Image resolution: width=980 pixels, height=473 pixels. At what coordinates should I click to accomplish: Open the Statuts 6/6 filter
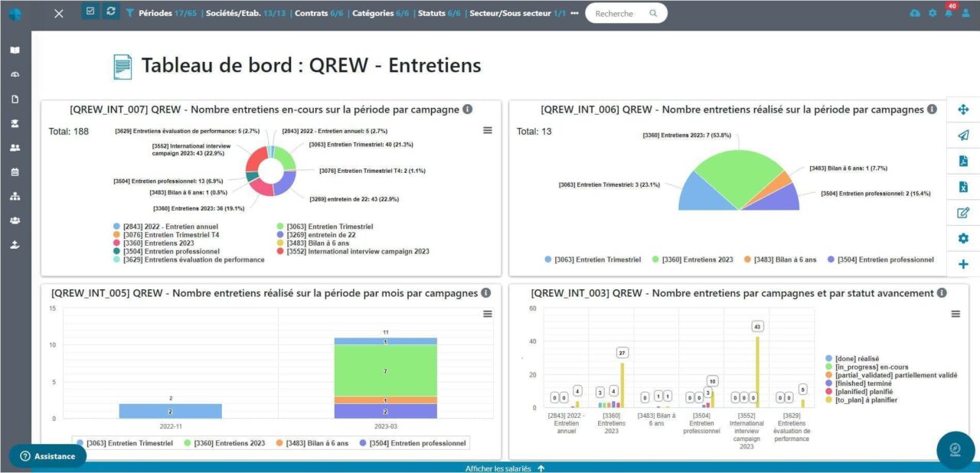(439, 13)
